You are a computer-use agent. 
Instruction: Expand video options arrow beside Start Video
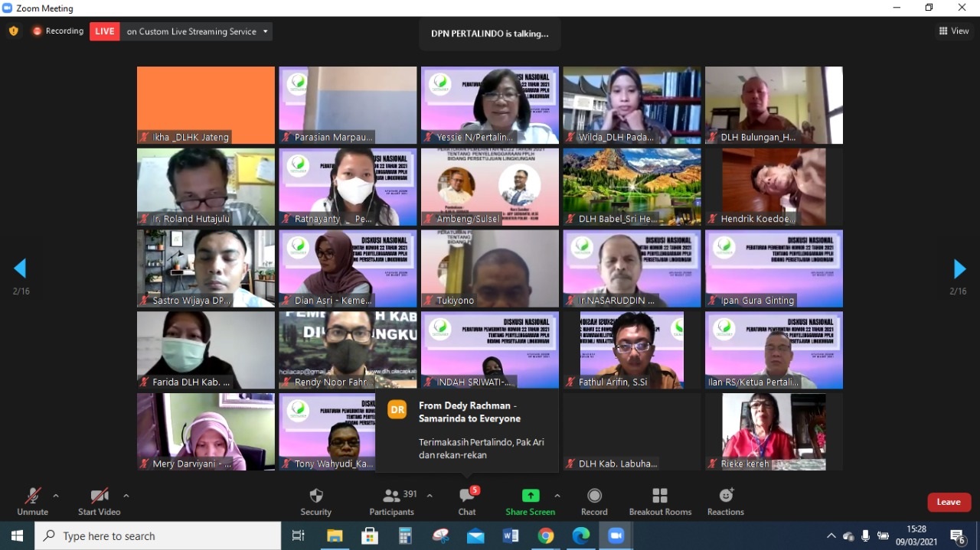point(126,496)
